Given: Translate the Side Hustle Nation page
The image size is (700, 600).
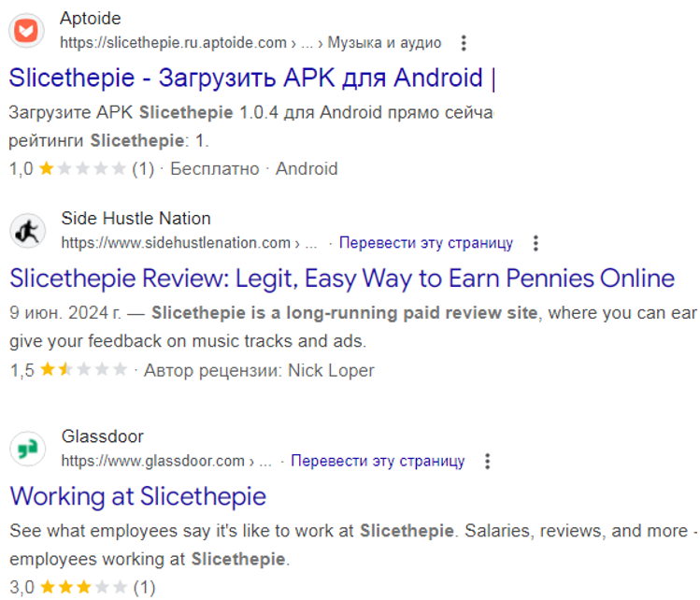Looking at the screenshot, I should tap(425, 243).
